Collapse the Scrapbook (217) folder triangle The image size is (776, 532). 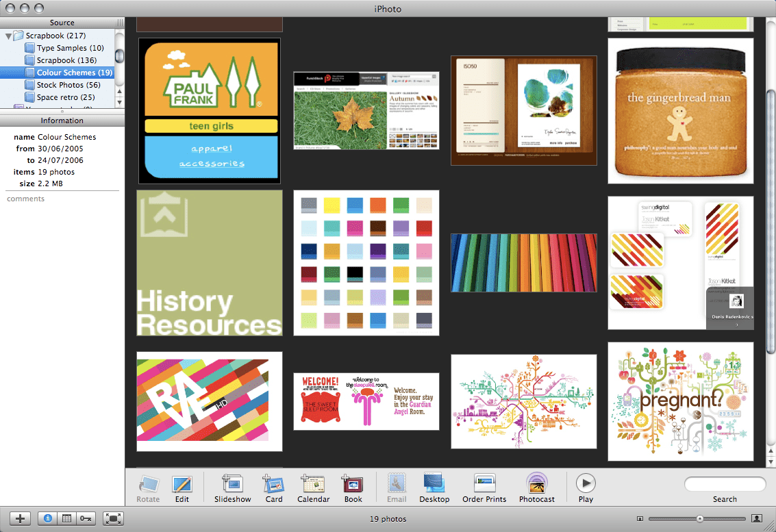(x=8, y=36)
